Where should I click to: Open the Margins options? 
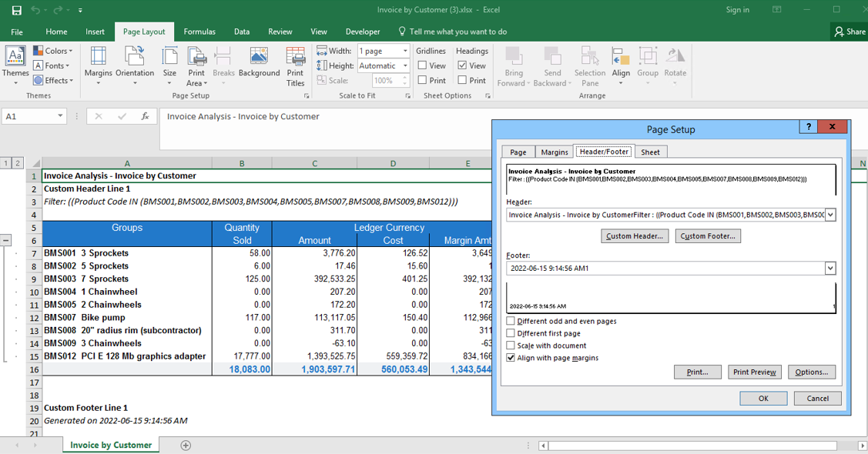pyautogui.click(x=98, y=63)
